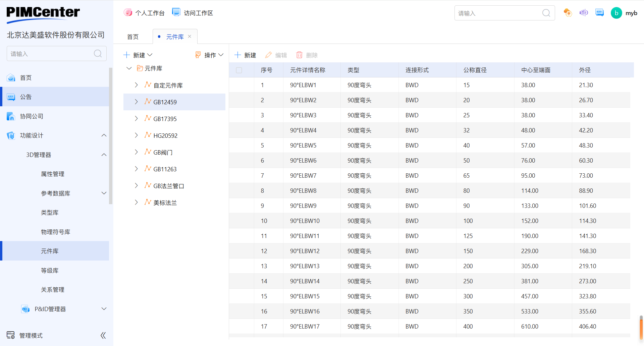Click the 元件库 root folder icon
Viewport: 644px width, 346px height.
[x=140, y=68]
